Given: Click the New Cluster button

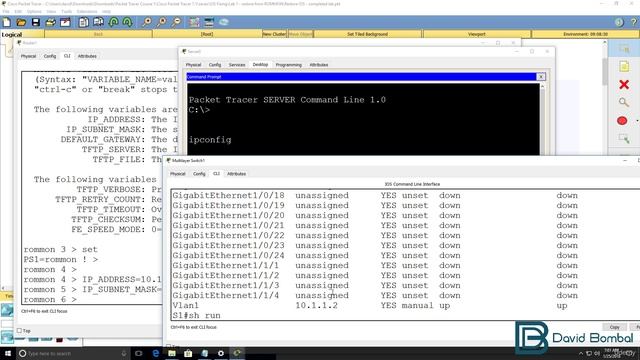Looking at the screenshot, I should (274, 34).
